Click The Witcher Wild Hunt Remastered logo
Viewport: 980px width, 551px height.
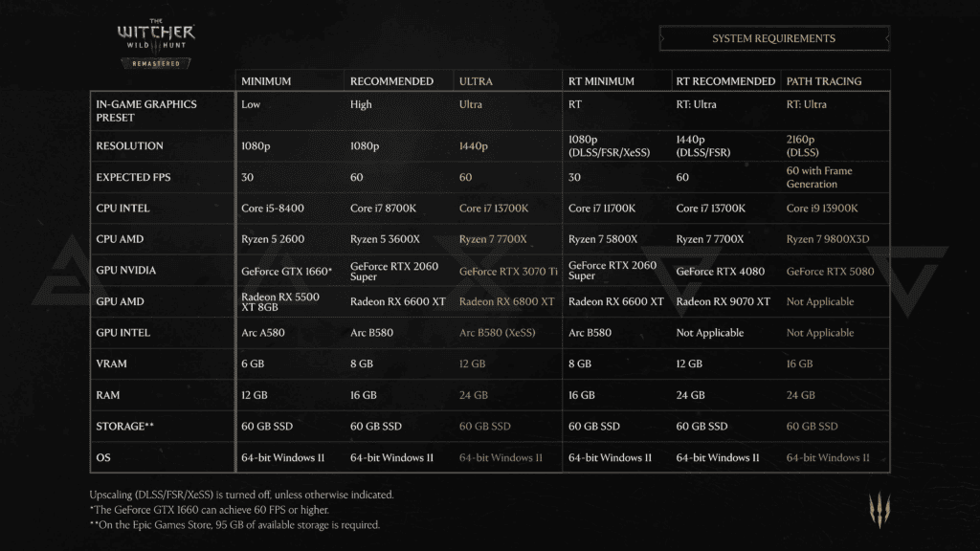(x=156, y=43)
